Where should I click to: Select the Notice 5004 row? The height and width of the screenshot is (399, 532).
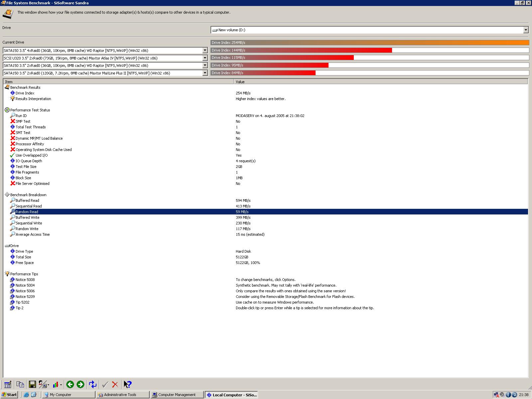coord(266,285)
